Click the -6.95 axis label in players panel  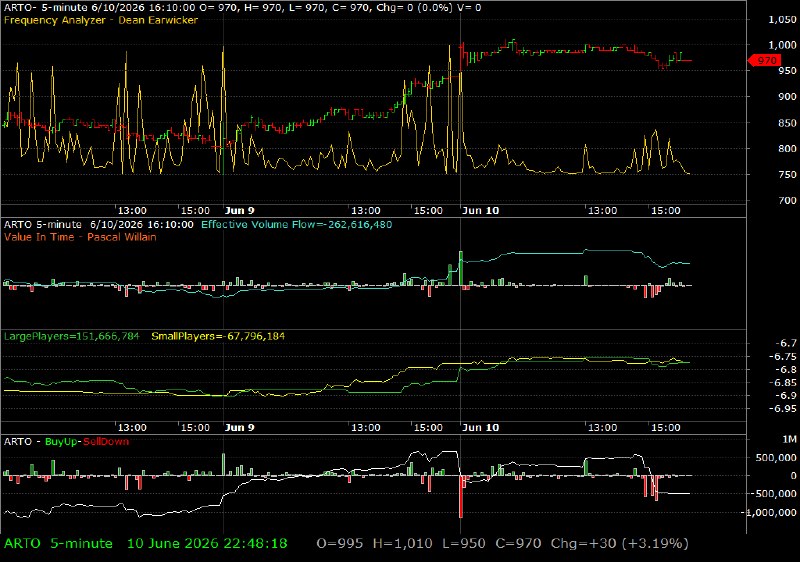click(783, 408)
